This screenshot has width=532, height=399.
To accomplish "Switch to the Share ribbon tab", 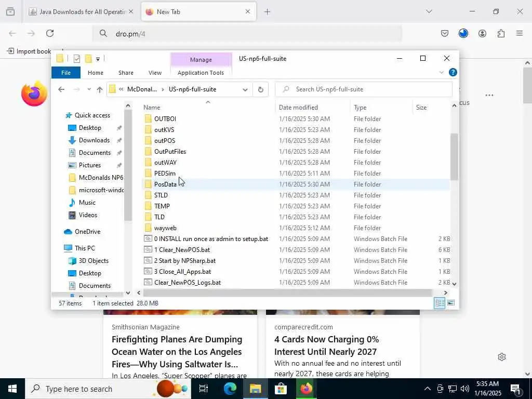I will (x=126, y=73).
